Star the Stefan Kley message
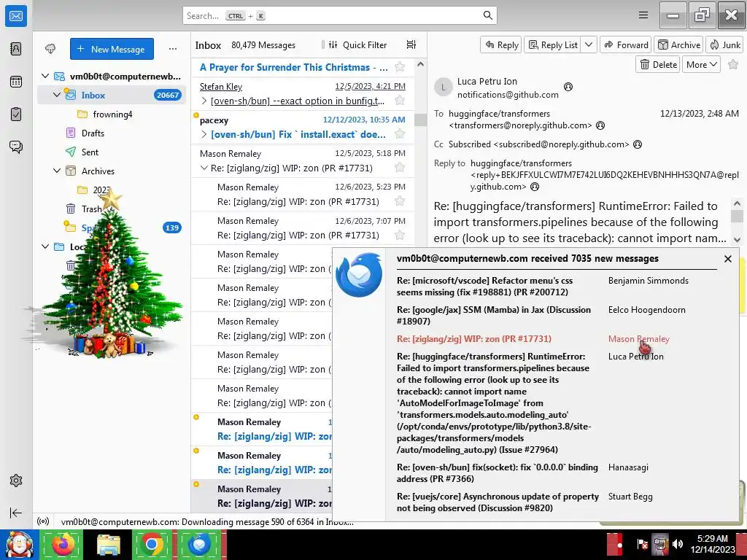Screen dimensions: 747x560 pos(400,101)
